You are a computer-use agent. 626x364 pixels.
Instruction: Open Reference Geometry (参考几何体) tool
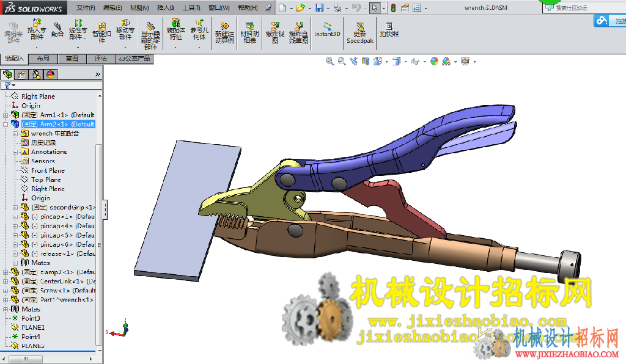[199, 31]
